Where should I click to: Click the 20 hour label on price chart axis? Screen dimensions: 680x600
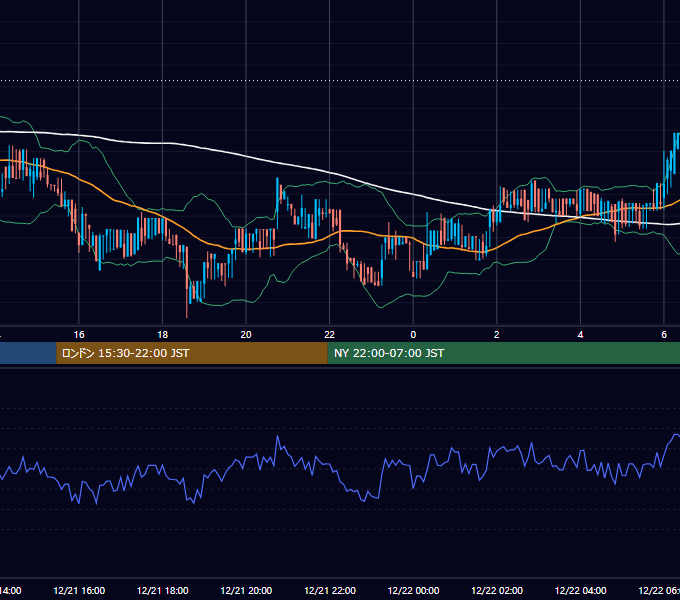pos(246,335)
